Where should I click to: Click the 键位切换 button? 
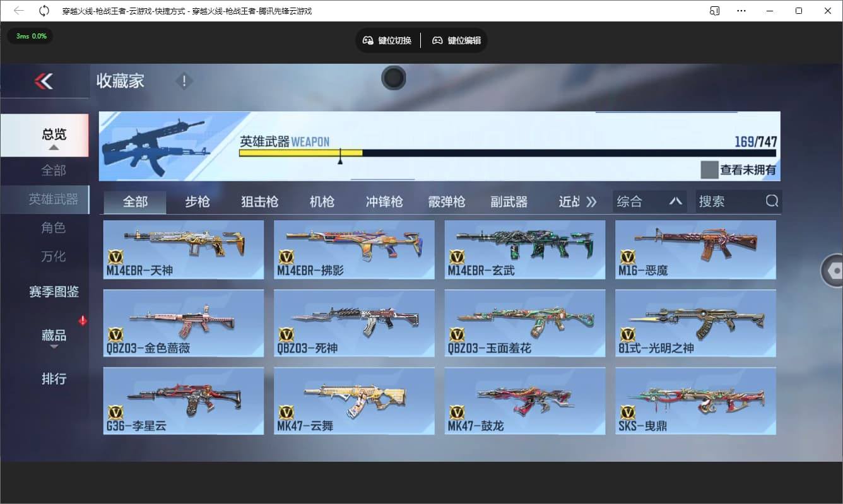(387, 40)
